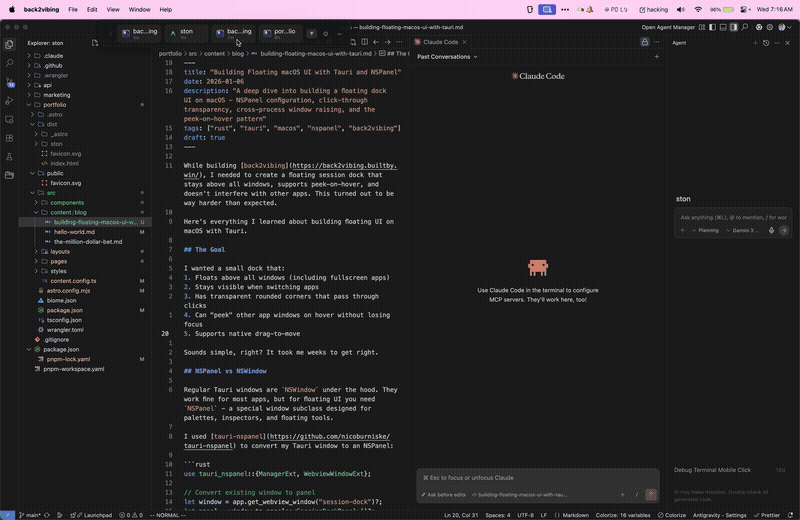
Task: Open hello-world.md file in explorer
Action: (x=74, y=231)
